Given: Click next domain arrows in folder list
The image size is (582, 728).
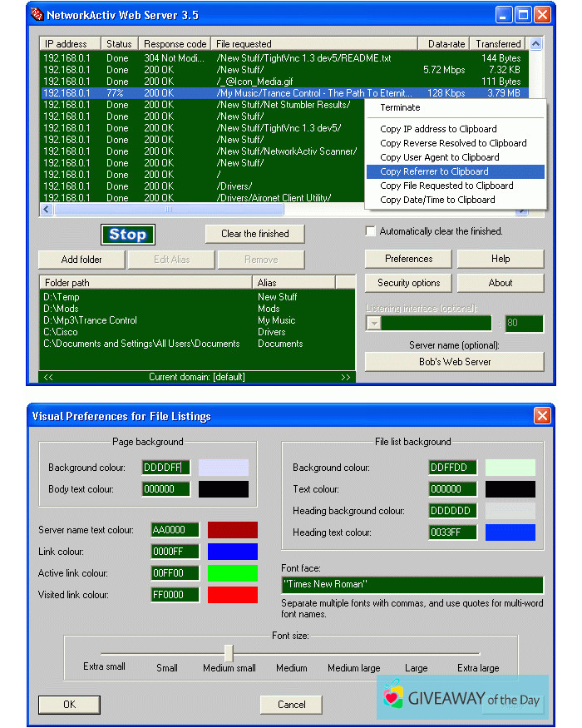Looking at the screenshot, I should click(346, 377).
